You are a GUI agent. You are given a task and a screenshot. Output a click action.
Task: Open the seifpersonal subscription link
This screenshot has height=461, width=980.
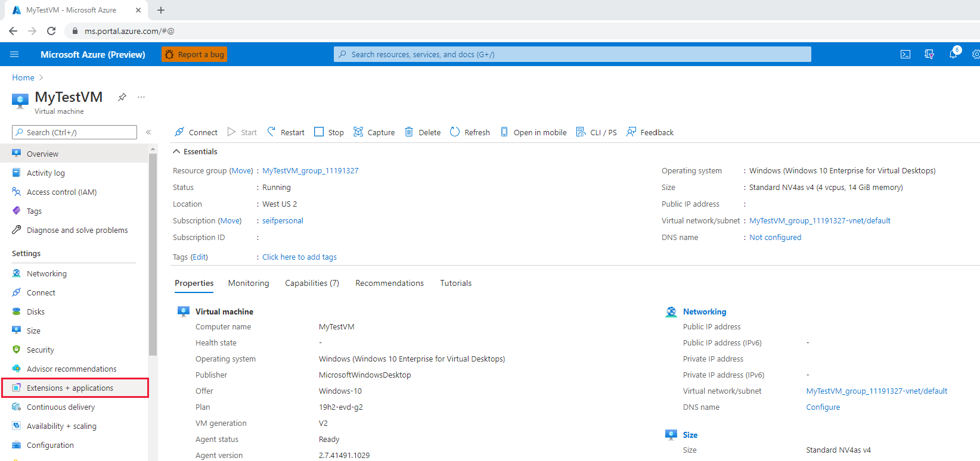[x=283, y=220]
